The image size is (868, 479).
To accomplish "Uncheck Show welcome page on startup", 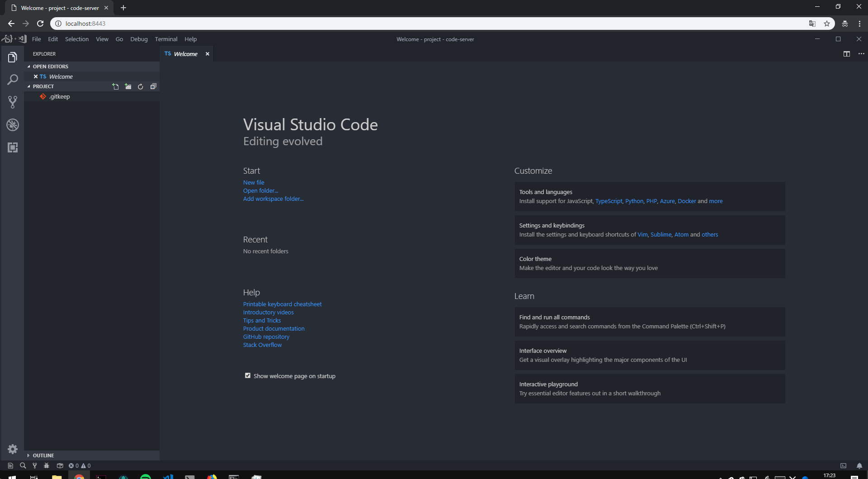I will pos(248,375).
